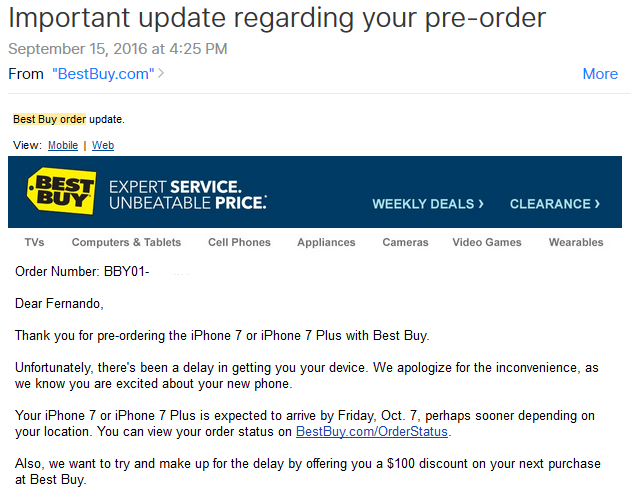
Task: Visit the Video Games category
Action: tap(487, 242)
